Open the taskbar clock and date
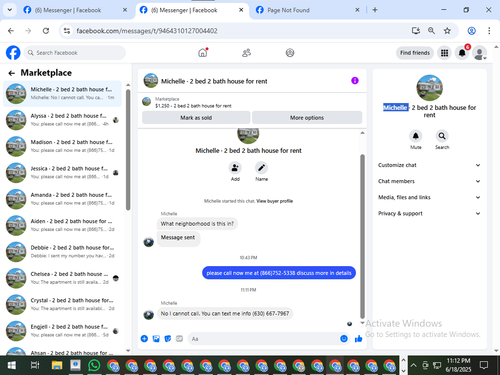 coord(458,365)
